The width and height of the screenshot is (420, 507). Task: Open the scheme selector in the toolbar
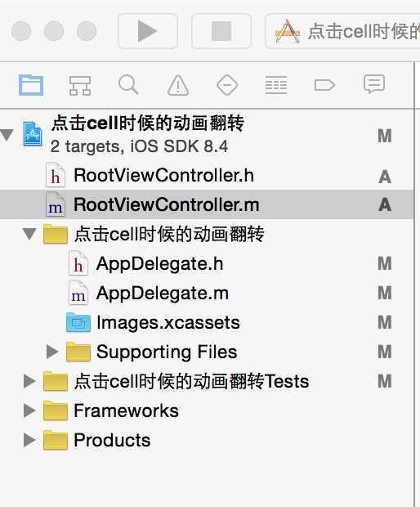(x=342, y=31)
